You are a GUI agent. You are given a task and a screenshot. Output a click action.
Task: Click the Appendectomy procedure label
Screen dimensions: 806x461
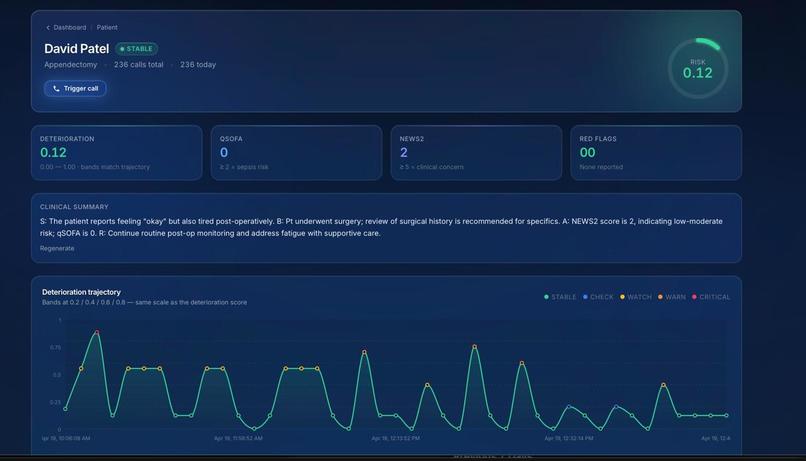tap(70, 65)
